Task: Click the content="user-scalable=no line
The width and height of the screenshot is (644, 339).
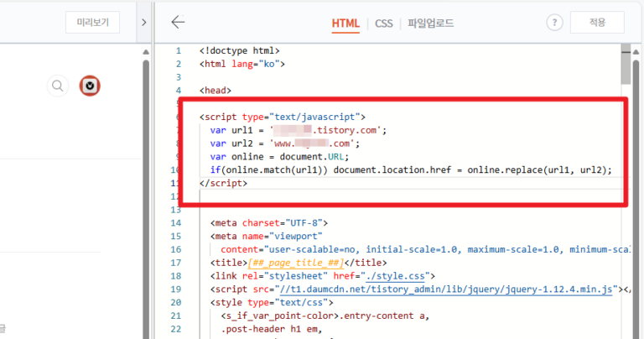Action: [425, 249]
